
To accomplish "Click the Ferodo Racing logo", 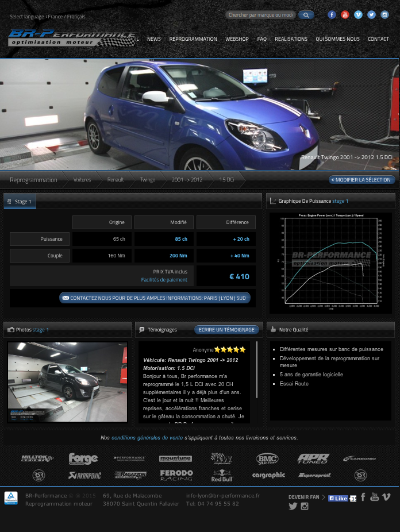I will (176, 475).
